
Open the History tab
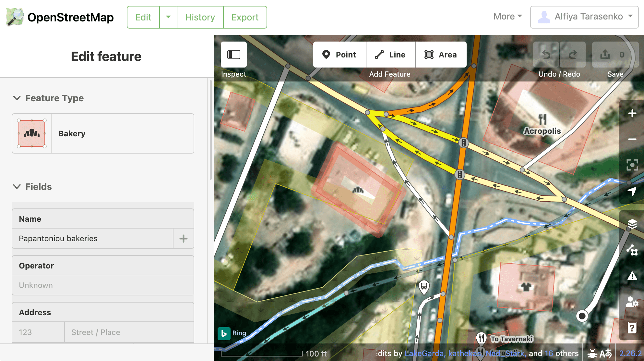click(200, 17)
